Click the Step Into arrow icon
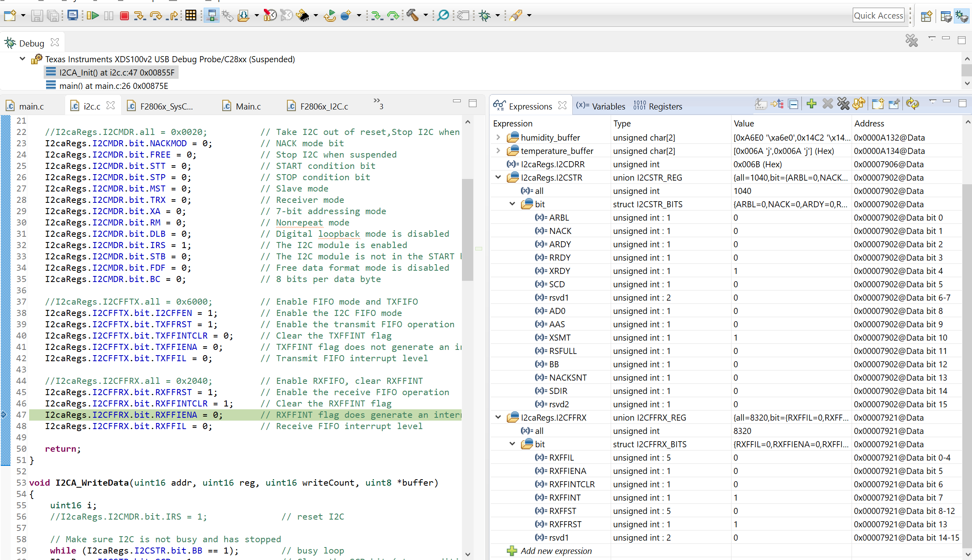972x560 pixels. click(x=140, y=15)
